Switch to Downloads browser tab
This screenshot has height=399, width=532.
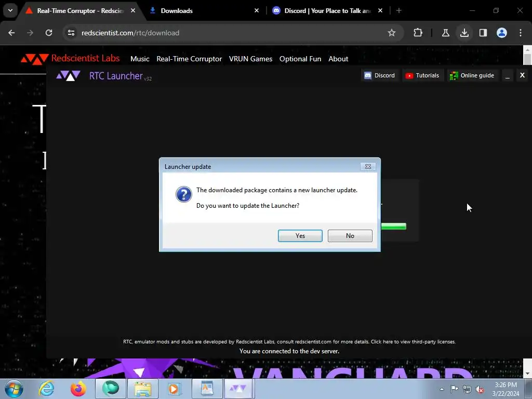[204, 11]
